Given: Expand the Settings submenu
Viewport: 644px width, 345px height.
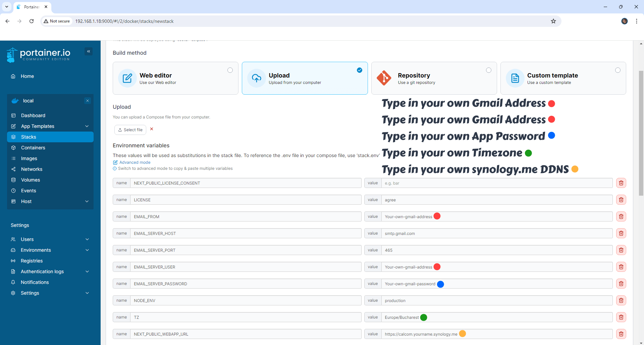Looking at the screenshot, I should (87, 293).
